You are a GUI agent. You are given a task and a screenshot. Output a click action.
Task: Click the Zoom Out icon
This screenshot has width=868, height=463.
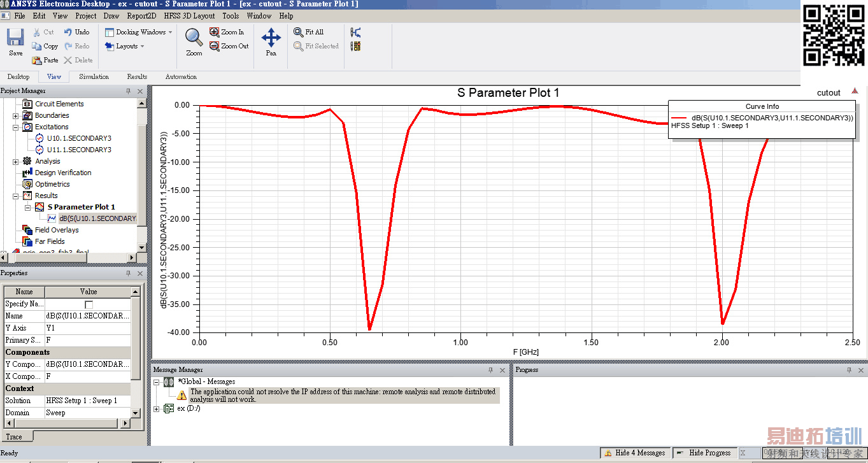click(x=214, y=46)
